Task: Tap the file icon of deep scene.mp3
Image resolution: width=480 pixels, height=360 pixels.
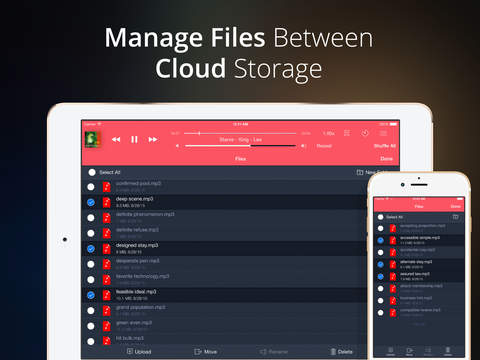Action: tap(107, 202)
